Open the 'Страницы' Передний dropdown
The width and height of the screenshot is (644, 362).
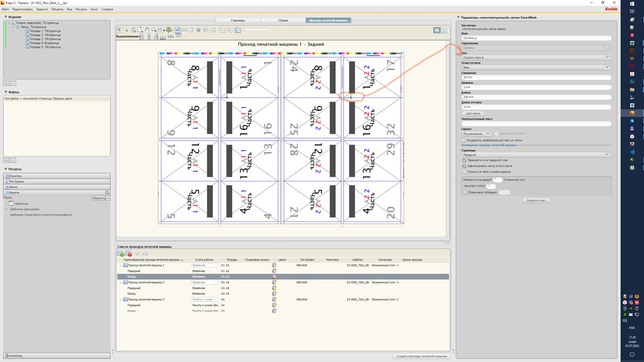pos(536,155)
